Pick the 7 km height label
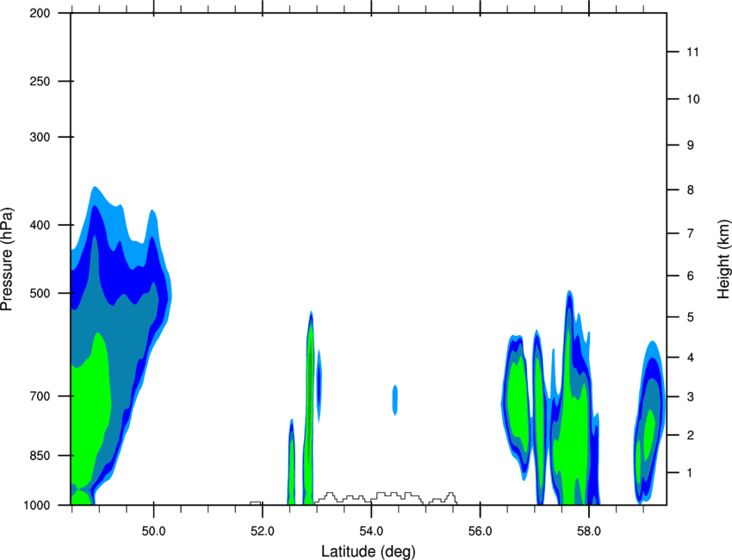Image resolution: width=732 pixels, height=560 pixels. [x=690, y=233]
